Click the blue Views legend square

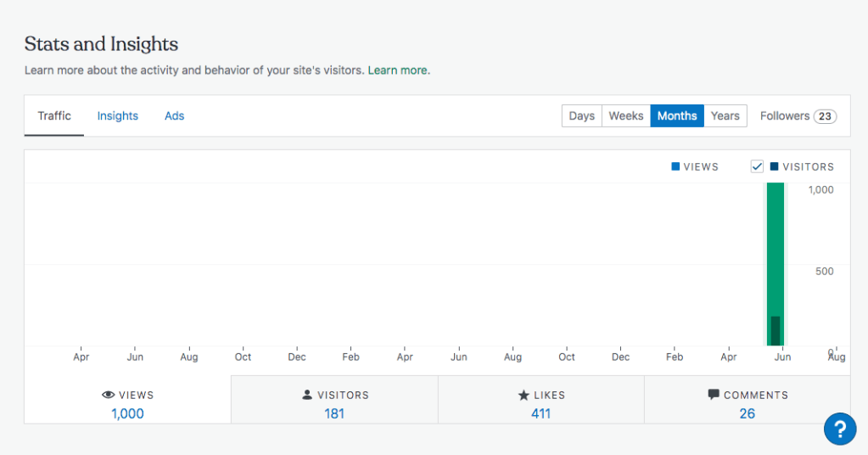click(675, 166)
